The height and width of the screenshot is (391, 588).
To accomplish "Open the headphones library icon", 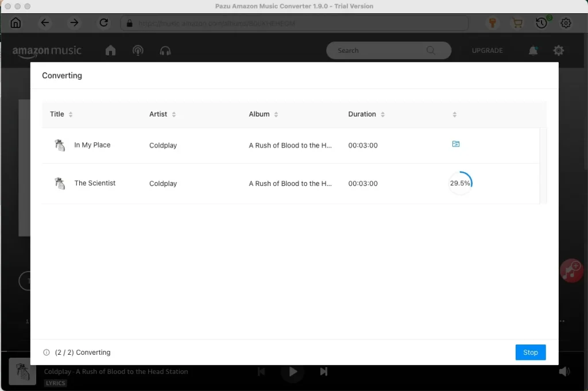I will (x=165, y=51).
